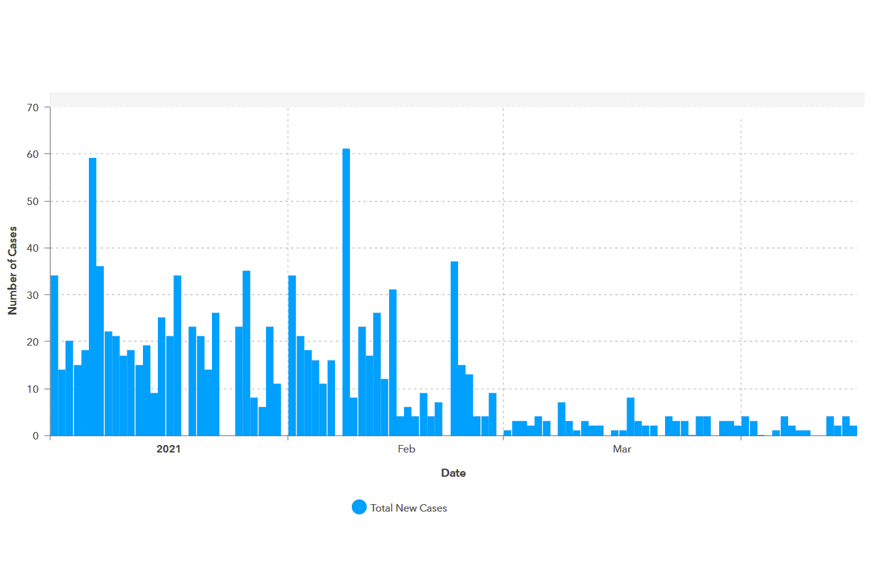Click the gray header strip above the chart
This screenshot has height=588, width=882.
pos(457,99)
